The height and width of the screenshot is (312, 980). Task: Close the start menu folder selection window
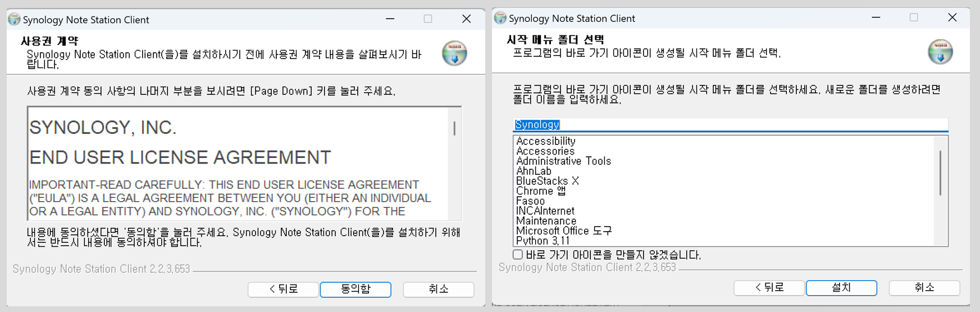(952, 18)
